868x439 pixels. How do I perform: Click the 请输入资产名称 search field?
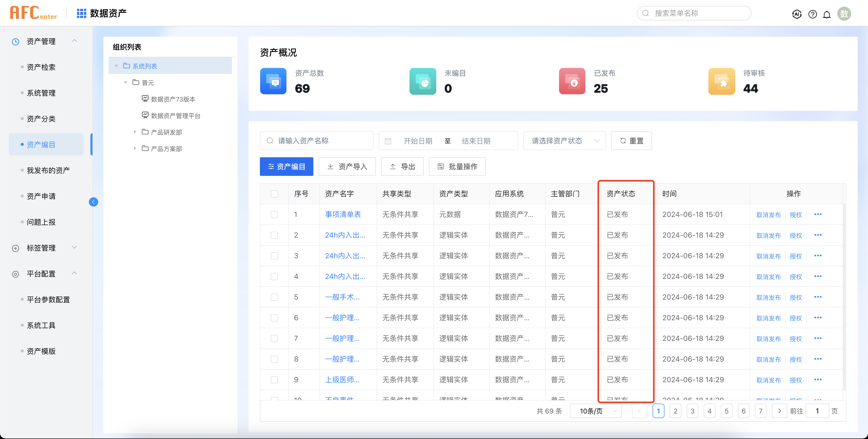[316, 141]
